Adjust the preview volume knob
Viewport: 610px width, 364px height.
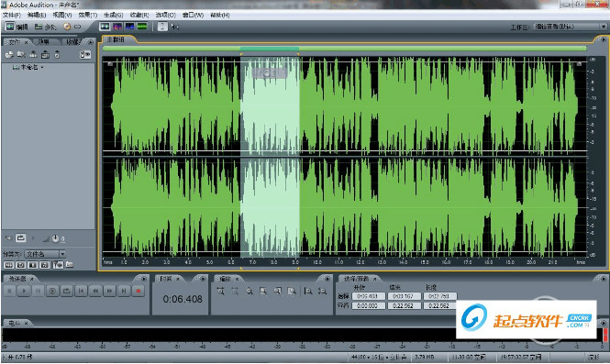click(55, 238)
